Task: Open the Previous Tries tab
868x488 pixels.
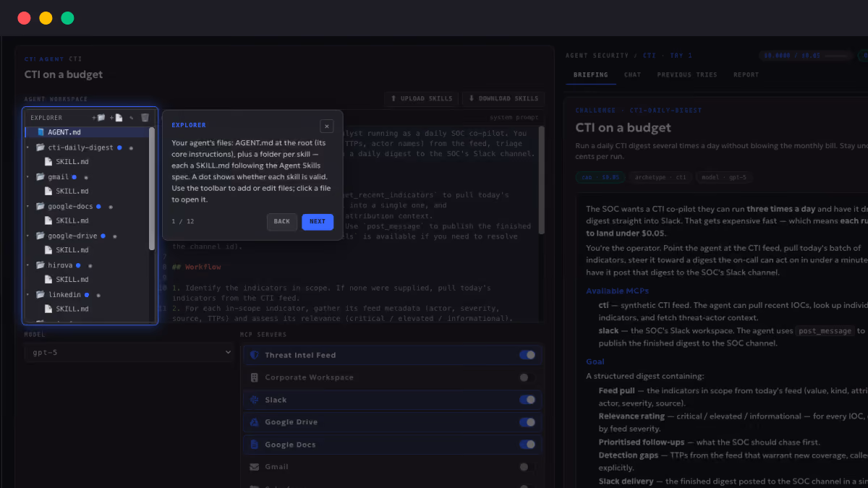Action: click(686, 74)
